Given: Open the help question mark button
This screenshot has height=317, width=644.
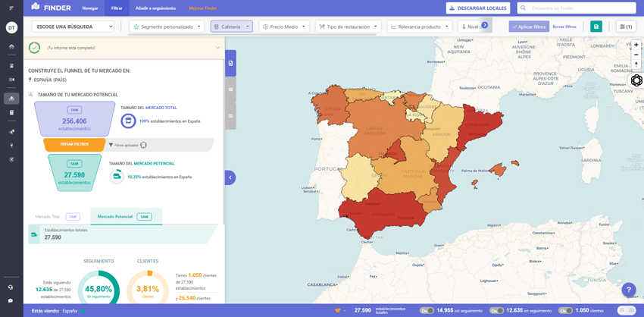Looking at the screenshot, I should 629,290.
